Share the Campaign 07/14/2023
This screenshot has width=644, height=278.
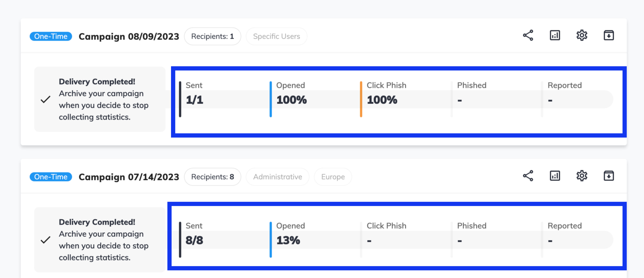[528, 176]
